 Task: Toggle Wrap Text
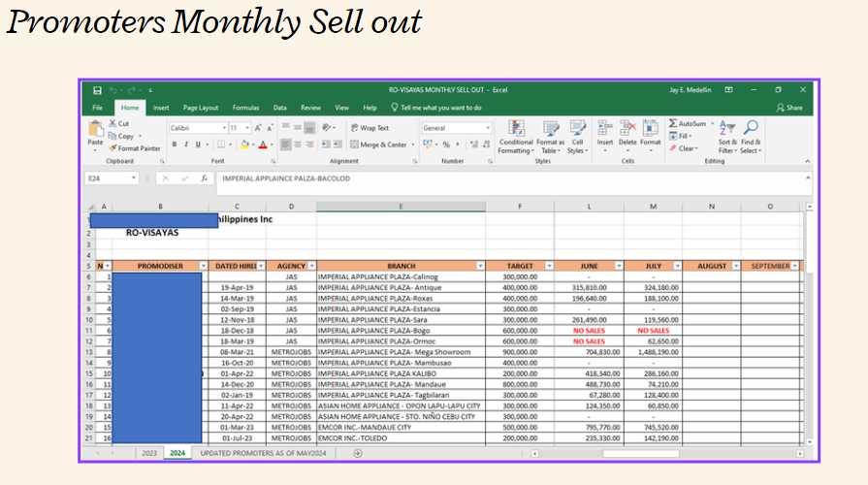[x=370, y=128]
